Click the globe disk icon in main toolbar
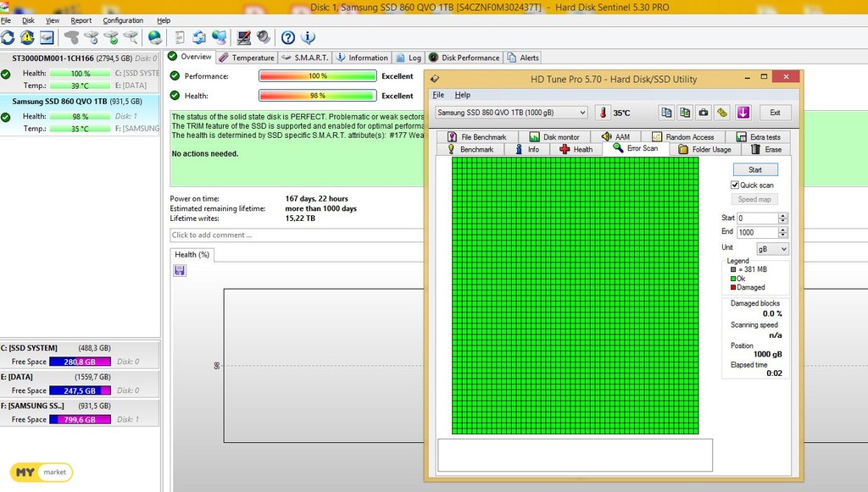This screenshot has width=868, height=492. click(155, 38)
